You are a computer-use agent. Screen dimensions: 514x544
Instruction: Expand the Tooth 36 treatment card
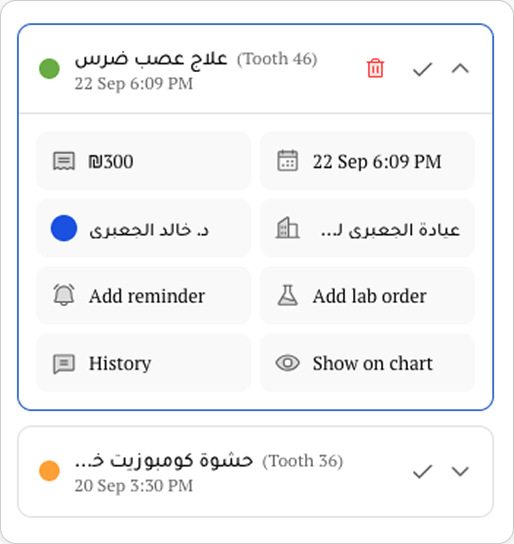click(x=460, y=471)
